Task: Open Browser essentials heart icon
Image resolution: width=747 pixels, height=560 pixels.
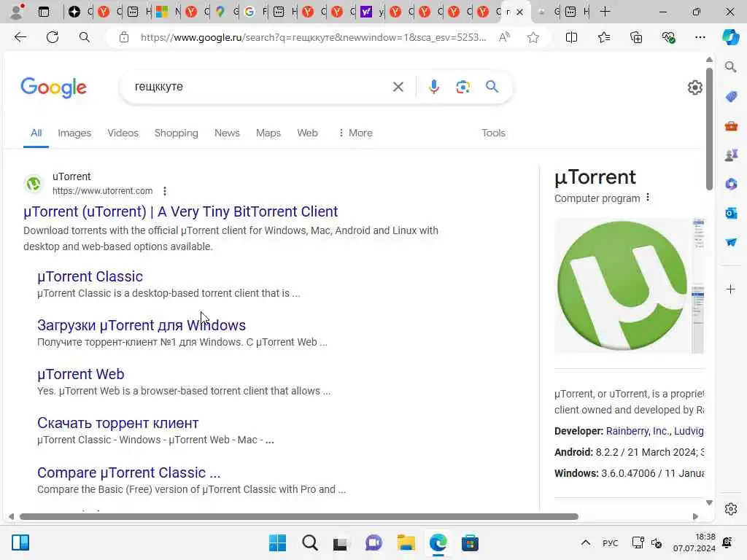Action: coord(668,37)
